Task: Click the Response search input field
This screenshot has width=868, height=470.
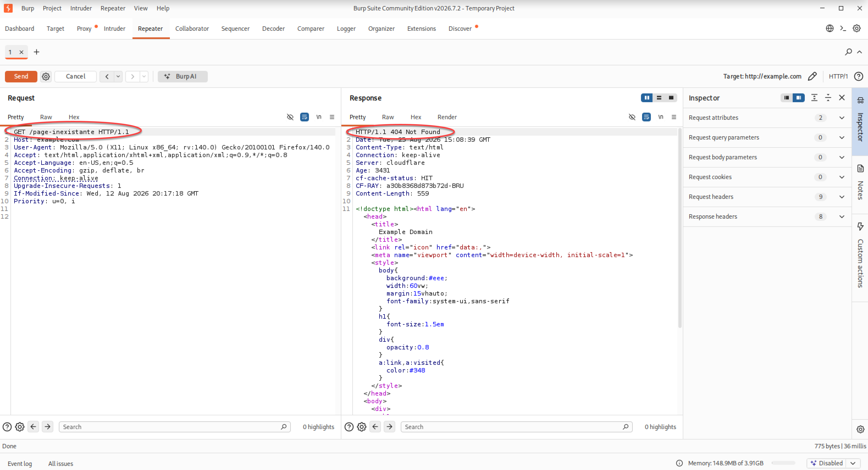Action: 516,427
